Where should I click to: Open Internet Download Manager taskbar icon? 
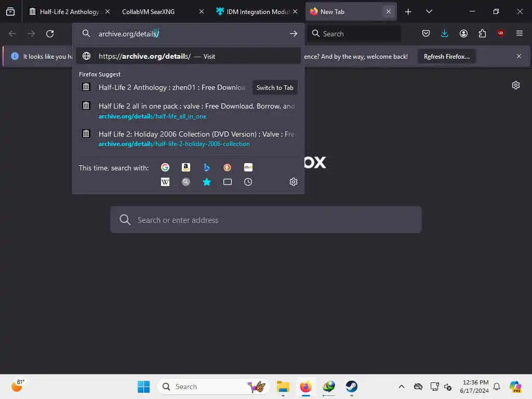tap(328, 387)
